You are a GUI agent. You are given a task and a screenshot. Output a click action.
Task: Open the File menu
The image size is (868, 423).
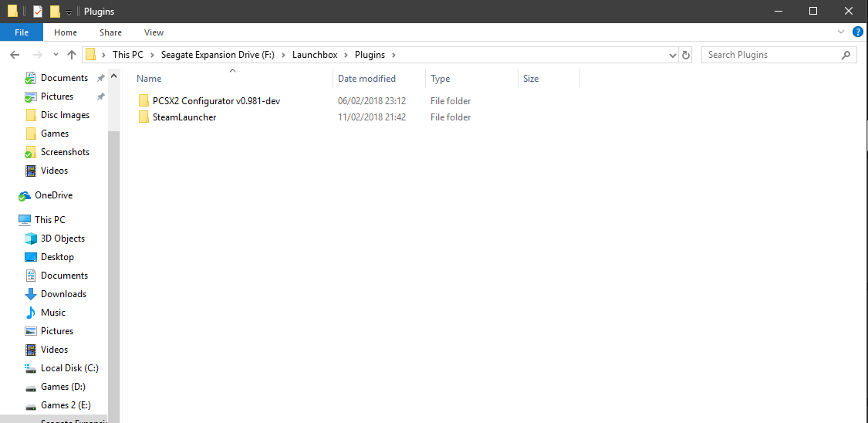coord(22,32)
